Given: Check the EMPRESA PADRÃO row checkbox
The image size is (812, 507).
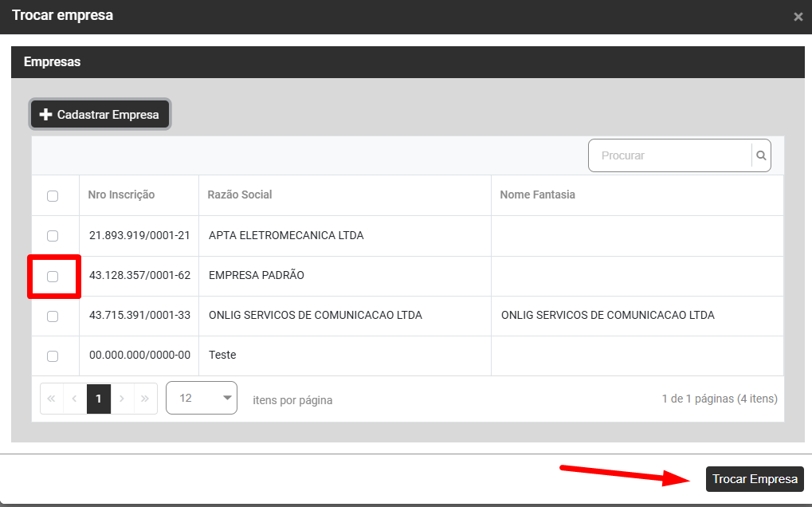Looking at the screenshot, I should [53, 276].
